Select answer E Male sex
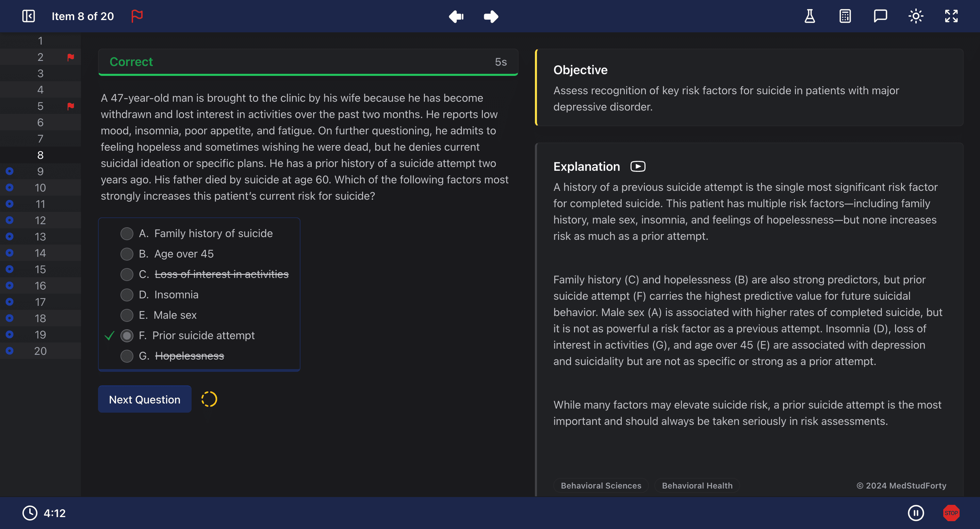980x529 pixels. click(x=127, y=315)
